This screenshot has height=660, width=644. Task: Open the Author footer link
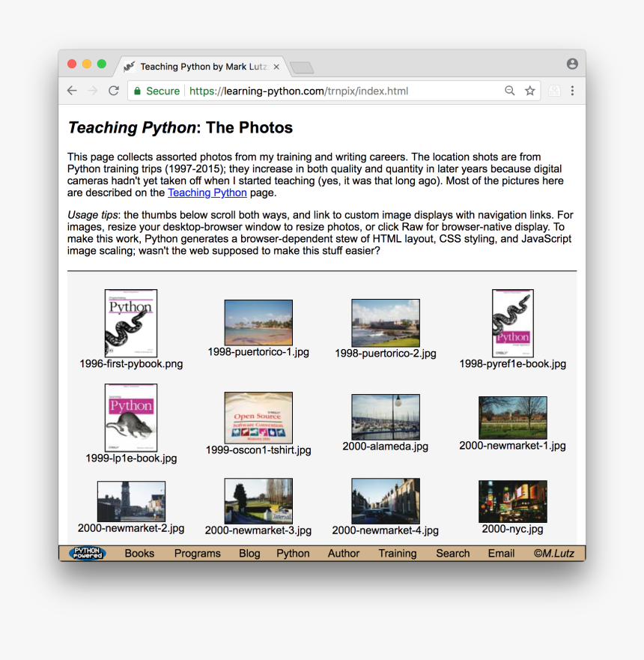coord(344,553)
